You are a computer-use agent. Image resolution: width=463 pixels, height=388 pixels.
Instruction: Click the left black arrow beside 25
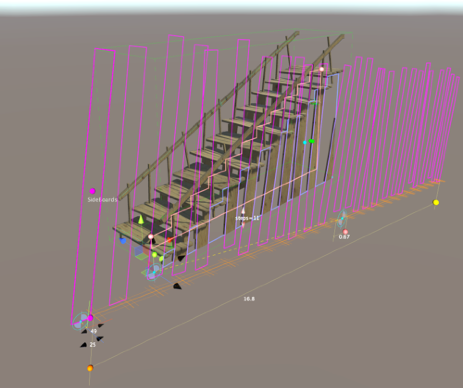point(83,345)
